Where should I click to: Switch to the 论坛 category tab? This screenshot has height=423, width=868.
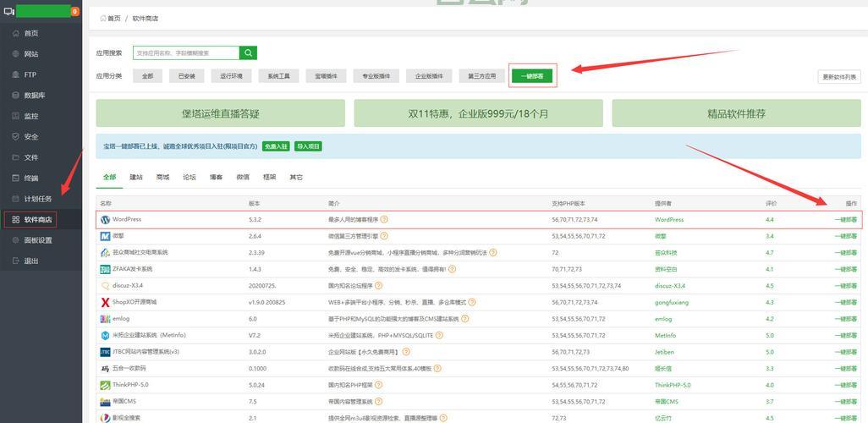click(189, 178)
